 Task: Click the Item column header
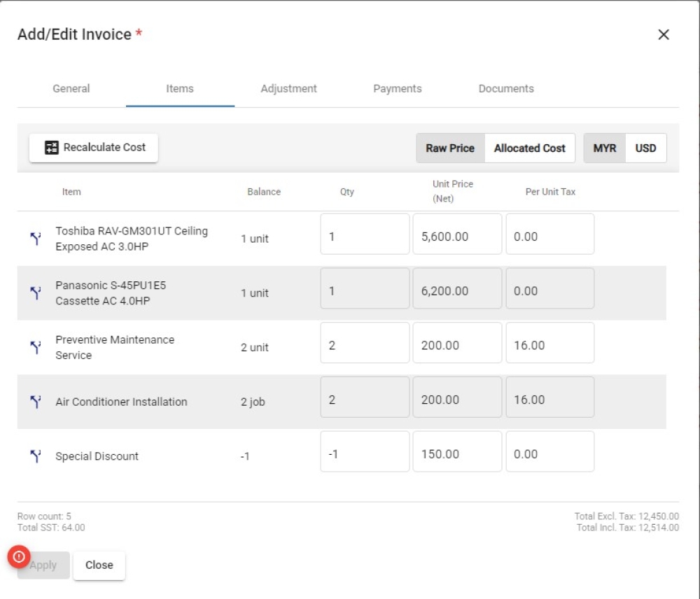coord(71,192)
